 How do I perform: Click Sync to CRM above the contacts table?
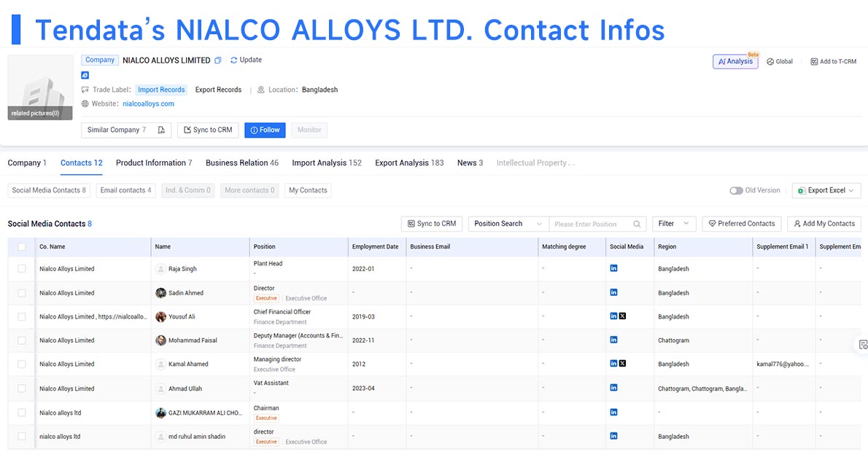[x=432, y=224]
